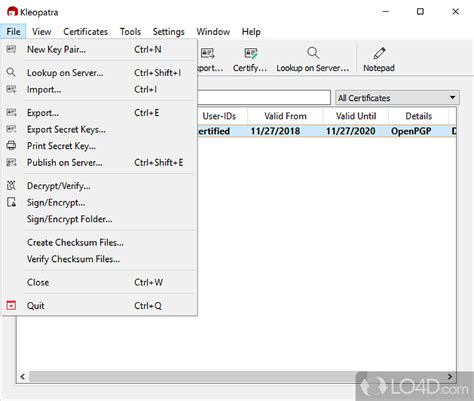Viewport: 474px width, 401px height.
Task: Minimize the Kleopatra window
Action: click(x=386, y=12)
